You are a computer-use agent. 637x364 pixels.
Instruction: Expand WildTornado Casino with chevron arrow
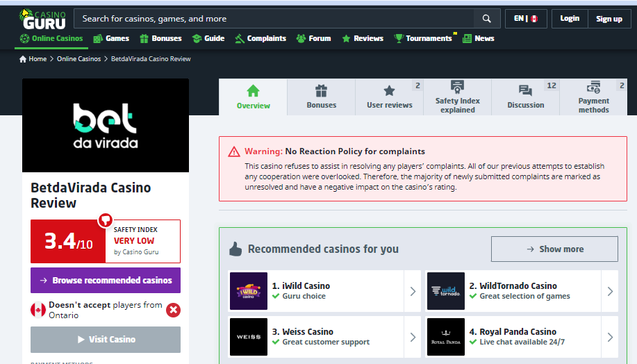pyautogui.click(x=610, y=291)
